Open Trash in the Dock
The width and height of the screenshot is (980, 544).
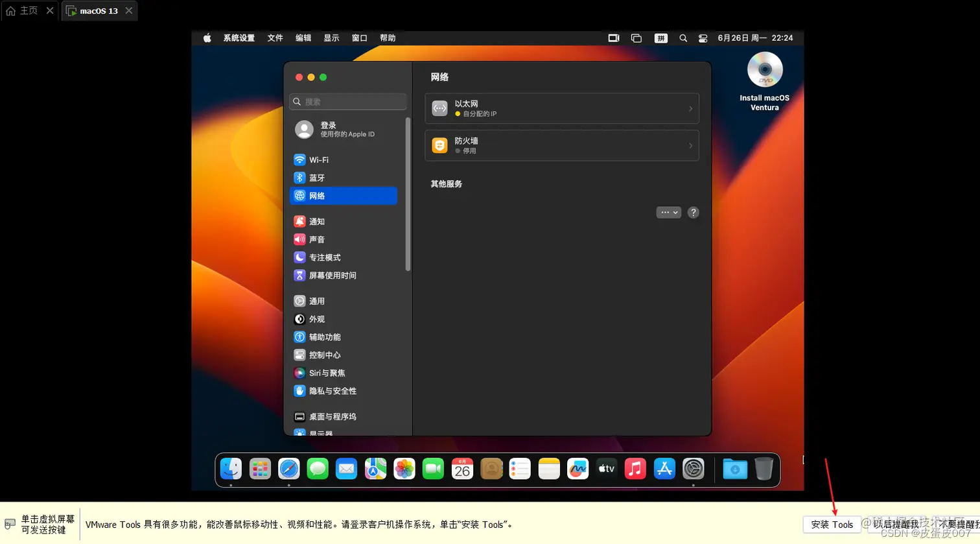pyautogui.click(x=764, y=469)
